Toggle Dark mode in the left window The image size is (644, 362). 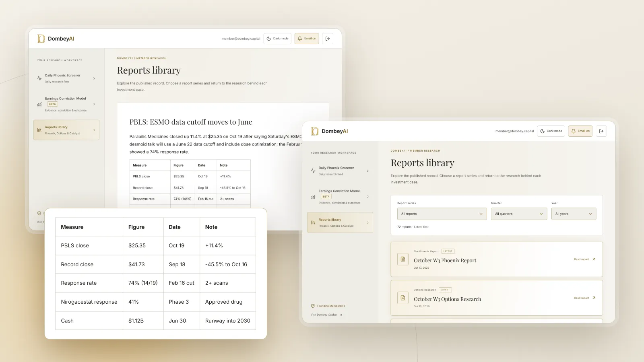[277, 39]
